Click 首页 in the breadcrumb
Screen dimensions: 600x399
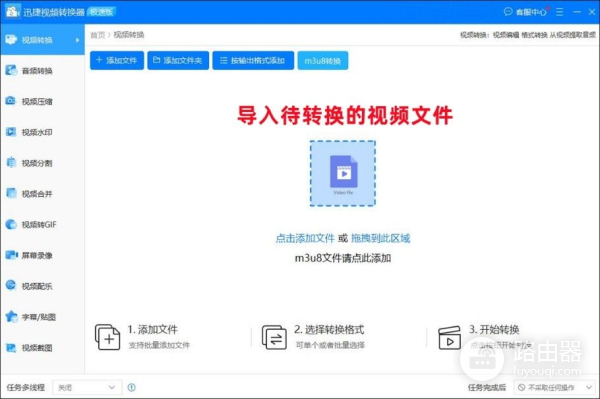tap(98, 35)
